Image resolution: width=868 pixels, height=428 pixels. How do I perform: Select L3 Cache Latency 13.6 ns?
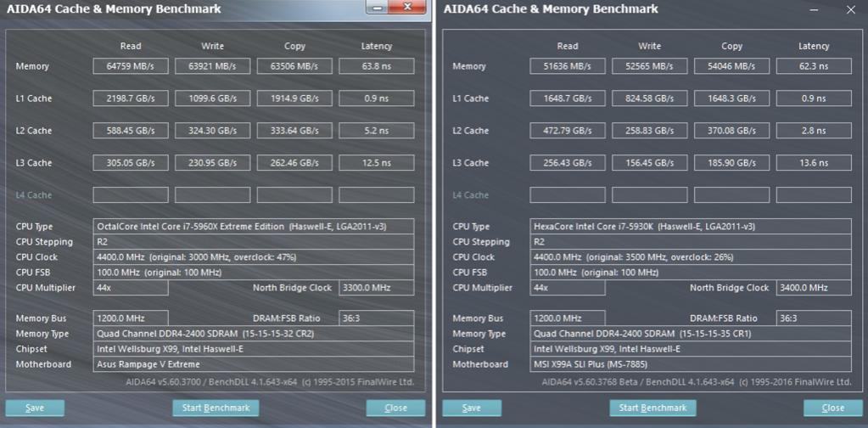click(814, 163)
